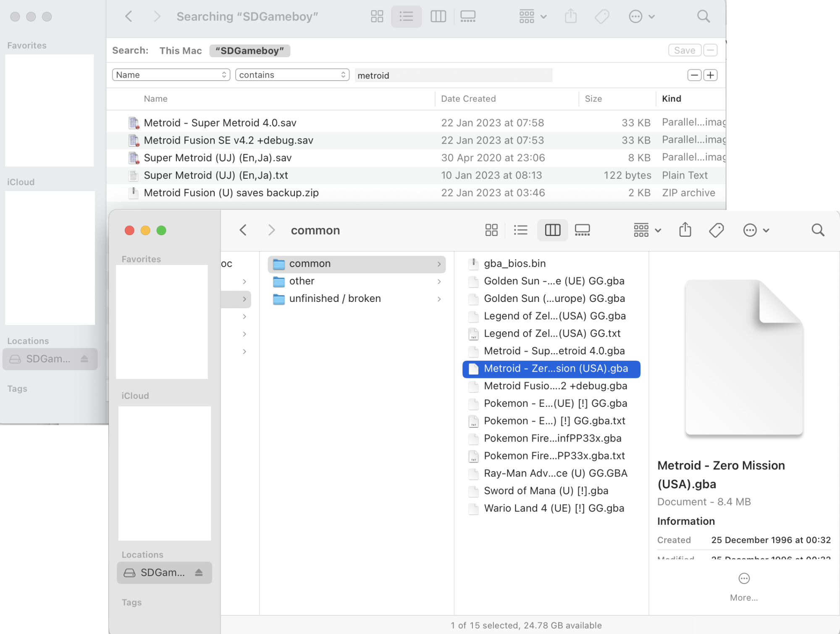Switch front window to icon view

click(491, 230)
